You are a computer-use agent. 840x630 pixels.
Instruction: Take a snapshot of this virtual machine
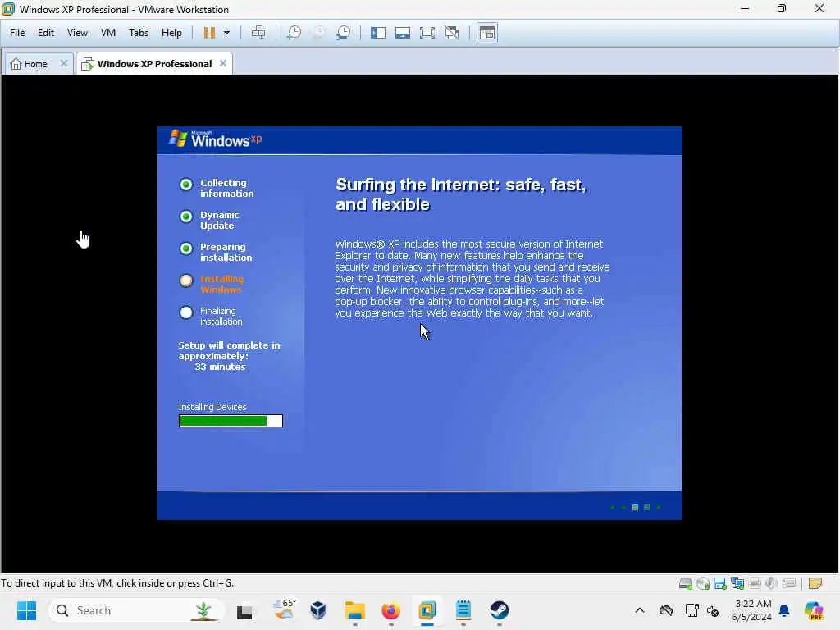point(294,33)
